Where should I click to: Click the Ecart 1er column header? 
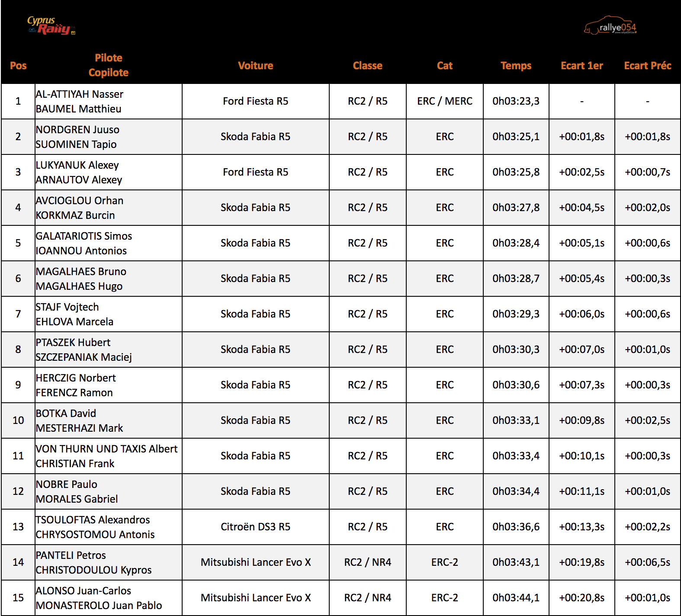tap(582, 66)
